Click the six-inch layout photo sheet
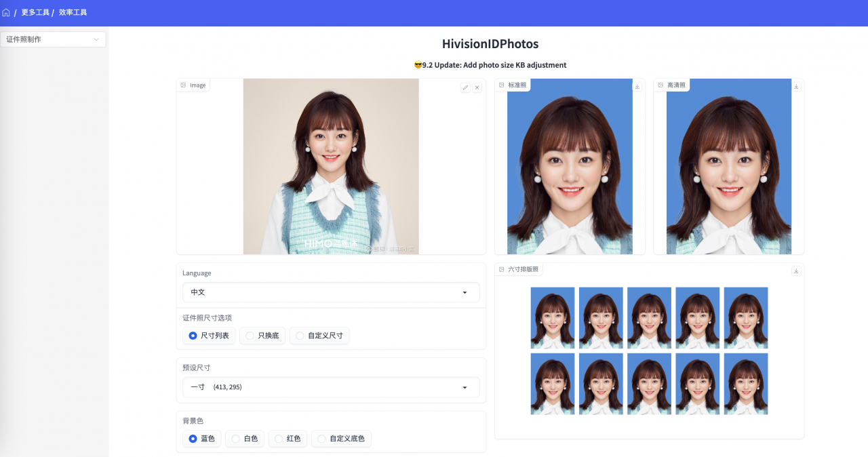868x457 pixels. (x=649, y=351)
